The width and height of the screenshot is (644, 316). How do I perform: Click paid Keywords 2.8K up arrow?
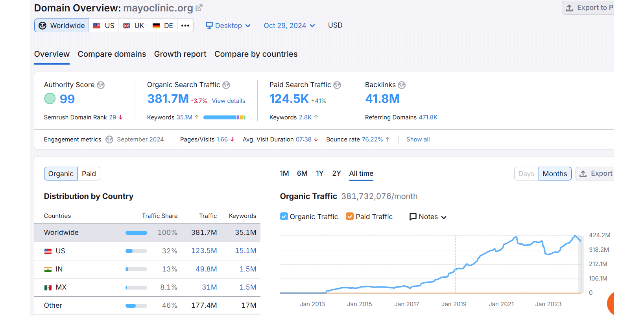pyautogui.click(x=316, y=117)
